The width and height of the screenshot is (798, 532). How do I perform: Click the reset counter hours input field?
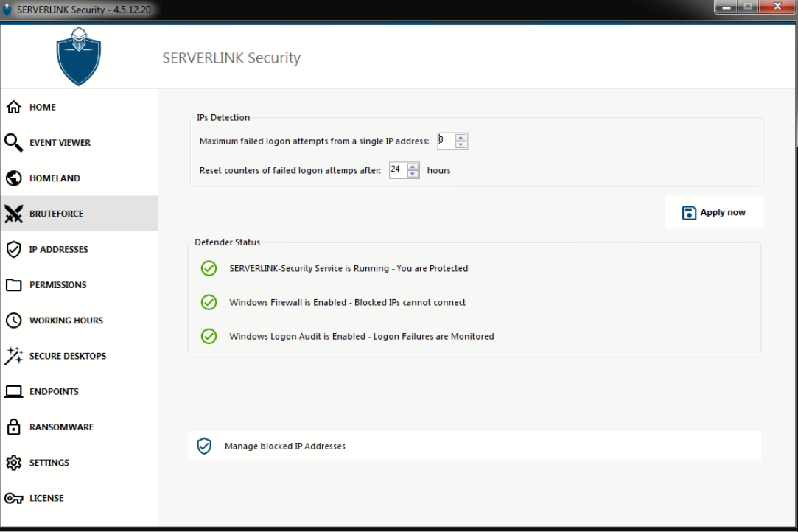397,170
